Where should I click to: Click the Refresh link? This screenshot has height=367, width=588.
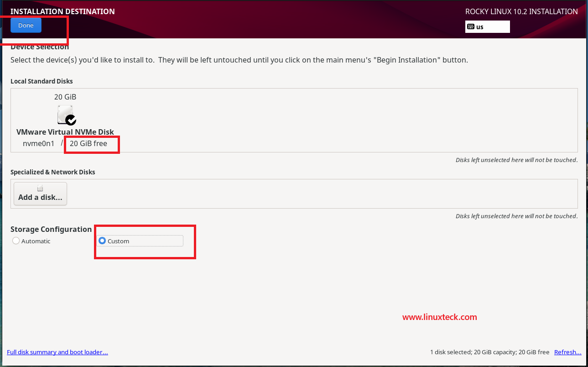(x=567, y=352)
